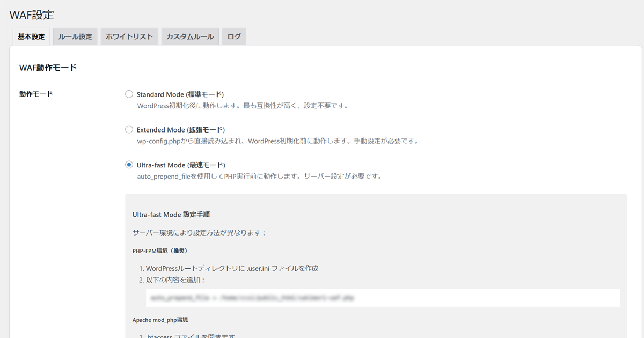
Task: View the ログ tab
Action: pyautogui.click(x=234, y=37)
